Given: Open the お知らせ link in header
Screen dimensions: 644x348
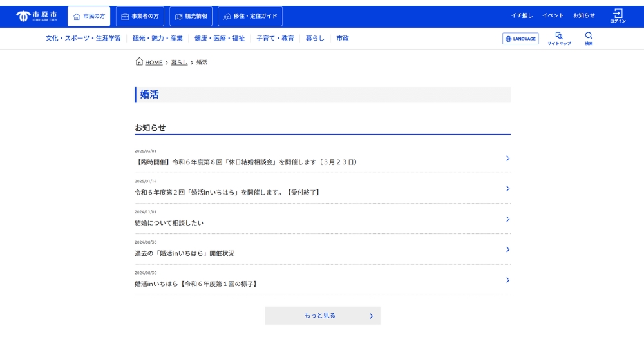Looking at the screenshot, I should 584,15.
